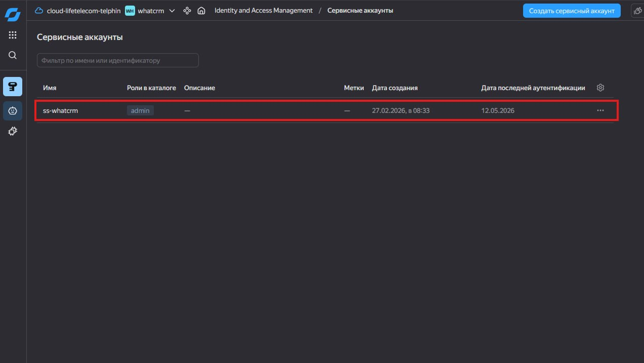This screenshot has height=363, width=644.
Task: Click last authentication date 12.05.2026
Action: click(498, 110)
